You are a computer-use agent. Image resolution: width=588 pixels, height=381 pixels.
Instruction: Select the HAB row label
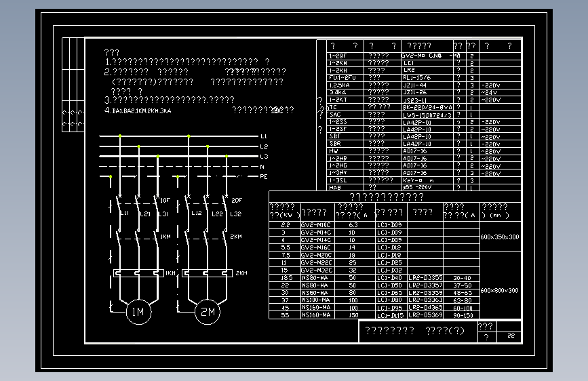[x=335, y=188]
